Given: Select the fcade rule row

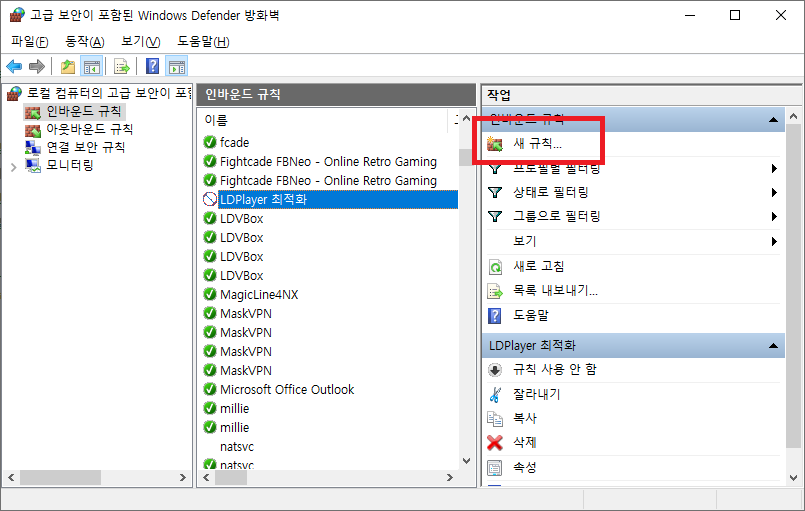Looking at the screenshot, I should [234, 142].
